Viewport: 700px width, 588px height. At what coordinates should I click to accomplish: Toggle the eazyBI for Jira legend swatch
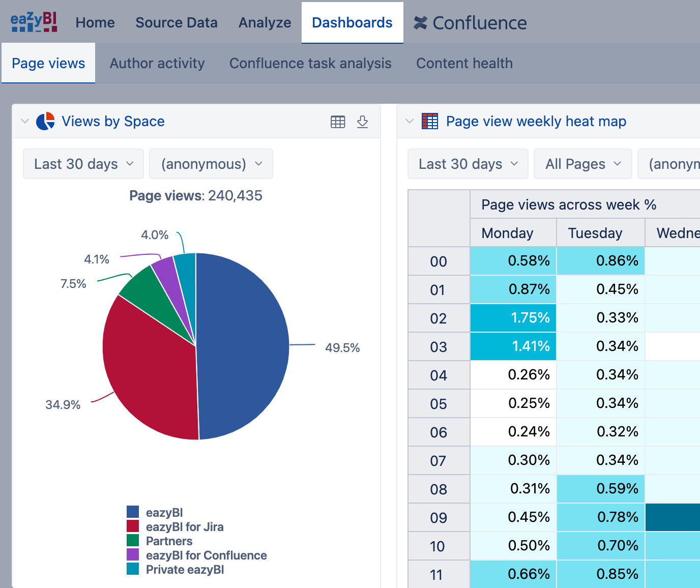click(x=133, y=526)
